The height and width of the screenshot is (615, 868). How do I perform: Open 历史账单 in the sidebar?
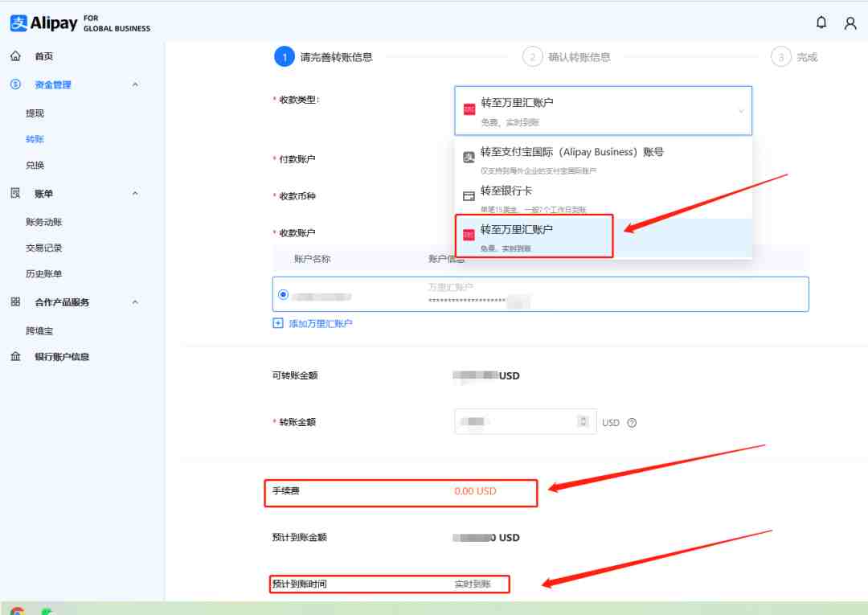tap(43, 274)
